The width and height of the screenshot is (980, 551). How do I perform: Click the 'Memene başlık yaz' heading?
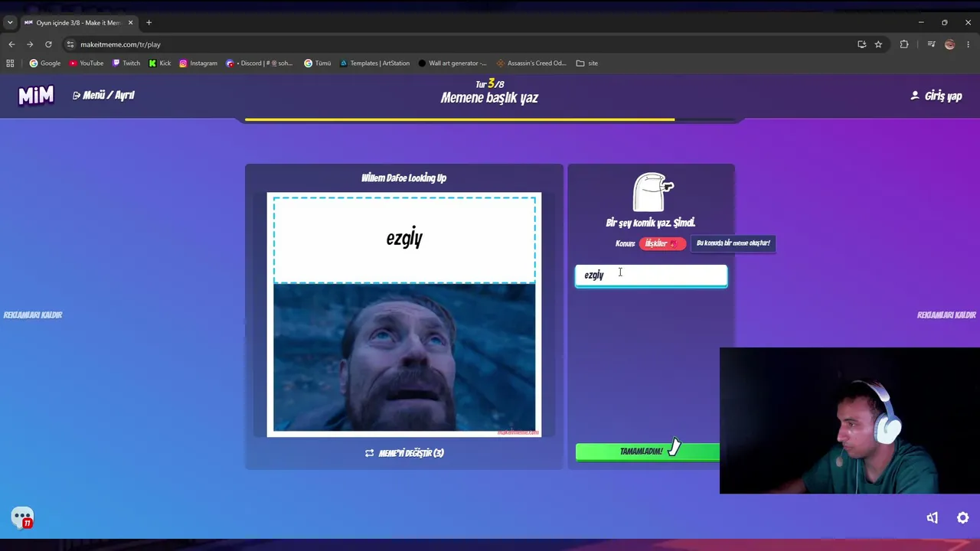489,98
